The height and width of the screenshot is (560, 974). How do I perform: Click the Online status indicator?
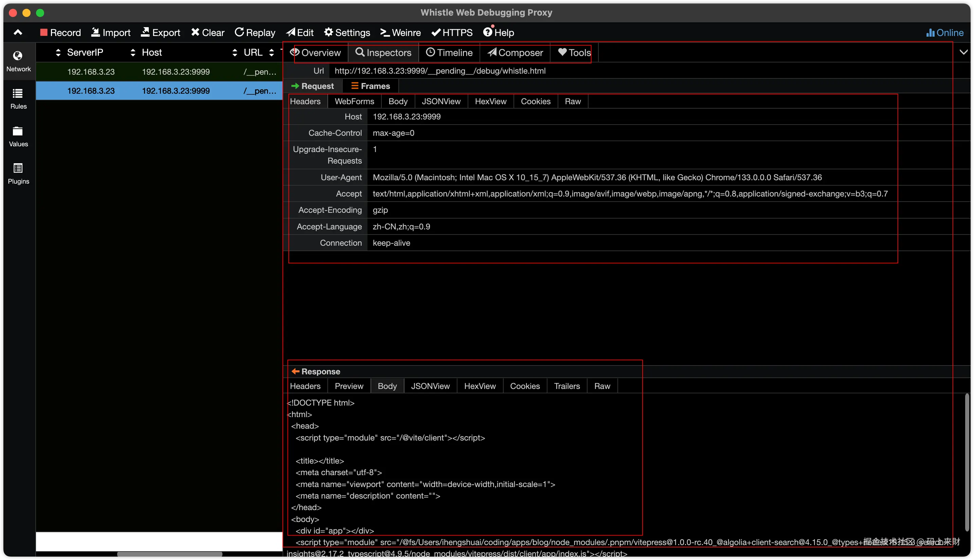click(x=944, y=33)
